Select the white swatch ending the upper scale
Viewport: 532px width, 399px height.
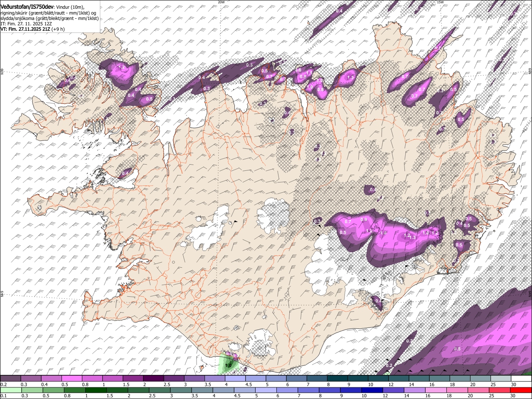pyautogui.click(x=522, y=379)
